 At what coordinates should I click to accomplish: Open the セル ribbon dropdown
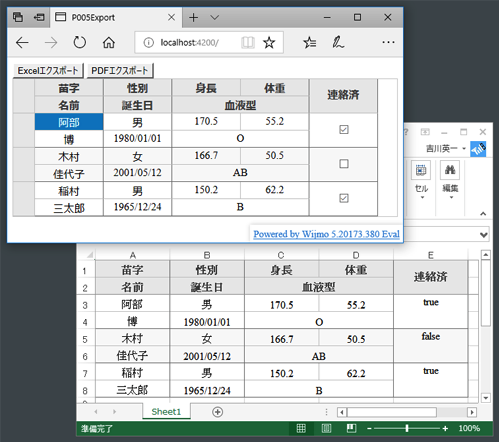click(x=421, y=181)
